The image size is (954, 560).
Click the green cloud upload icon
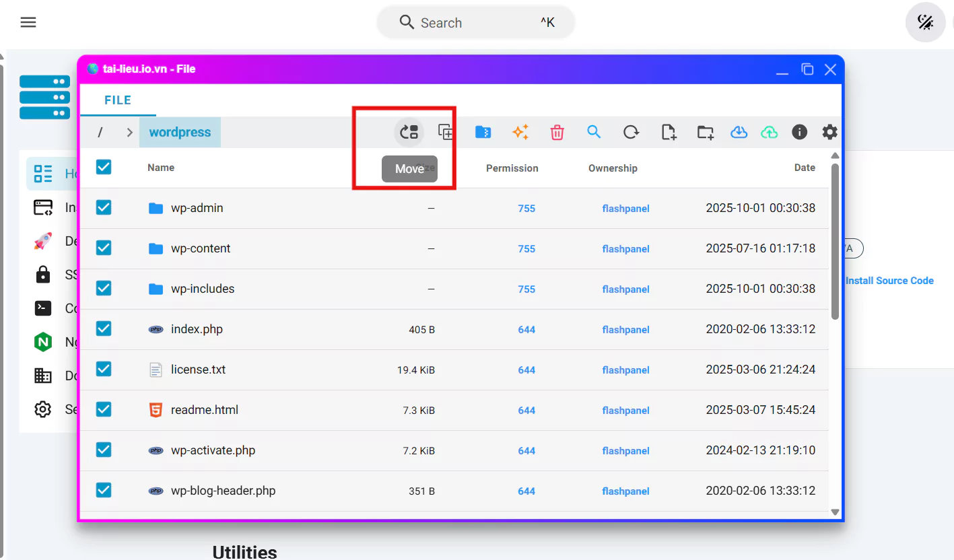coord(769,133)
